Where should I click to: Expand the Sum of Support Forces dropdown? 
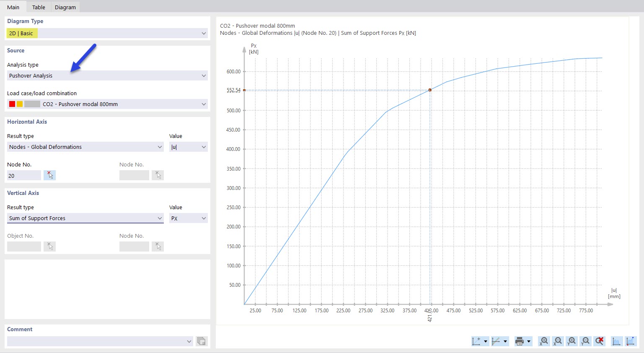(85, 218)
